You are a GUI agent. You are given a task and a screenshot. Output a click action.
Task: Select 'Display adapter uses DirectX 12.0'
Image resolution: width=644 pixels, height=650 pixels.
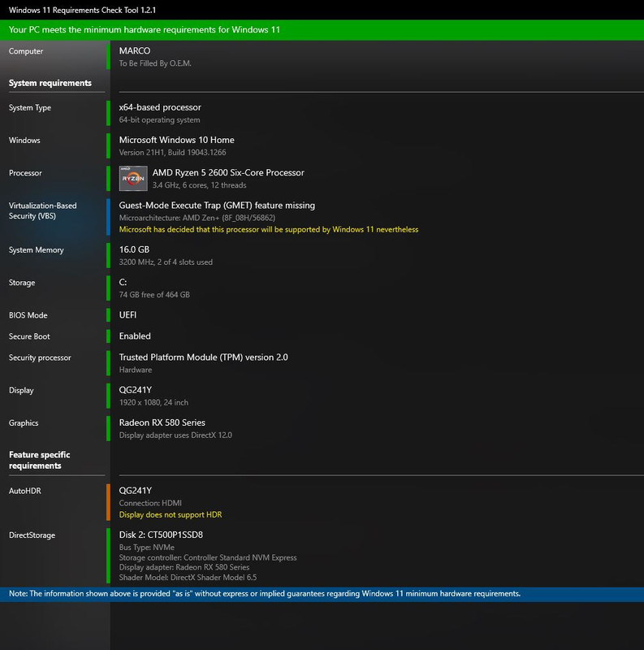point(175,435)
